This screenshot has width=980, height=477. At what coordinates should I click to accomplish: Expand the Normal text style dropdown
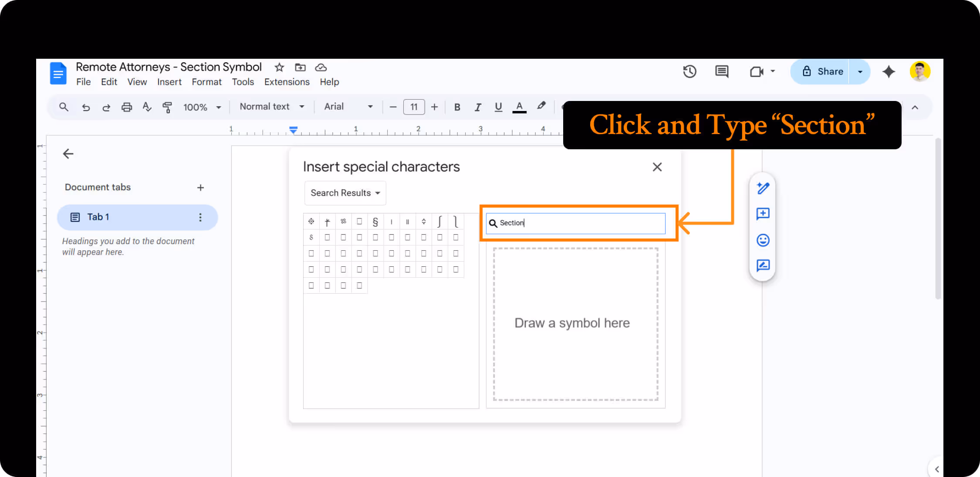272,107
